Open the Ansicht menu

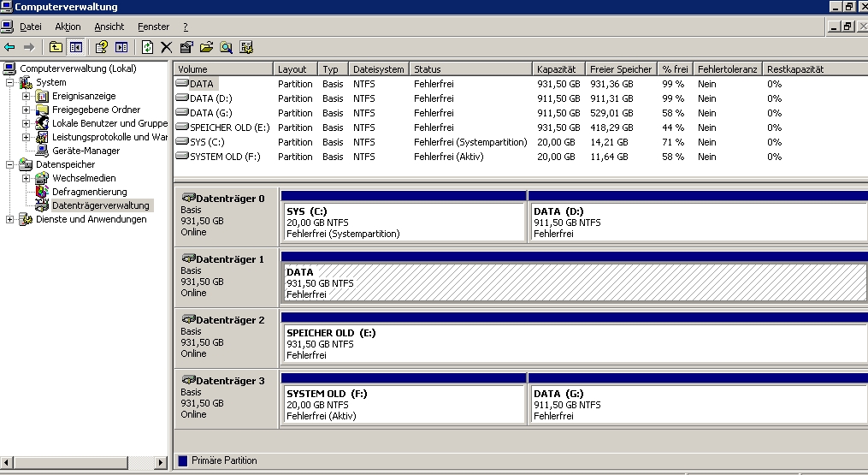109,27
